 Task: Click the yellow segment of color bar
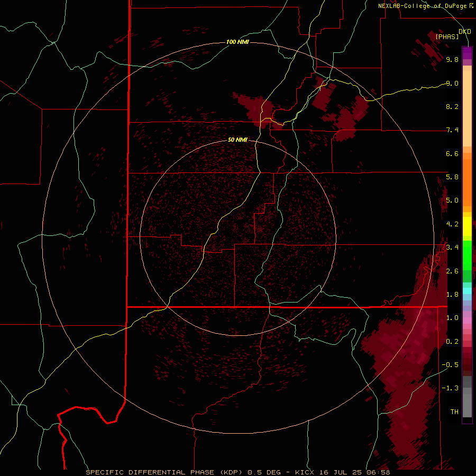467,226
